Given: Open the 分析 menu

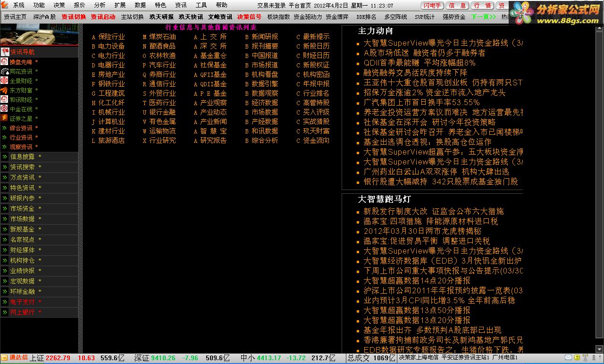Looking at the screenshot, I should (100, 5).
